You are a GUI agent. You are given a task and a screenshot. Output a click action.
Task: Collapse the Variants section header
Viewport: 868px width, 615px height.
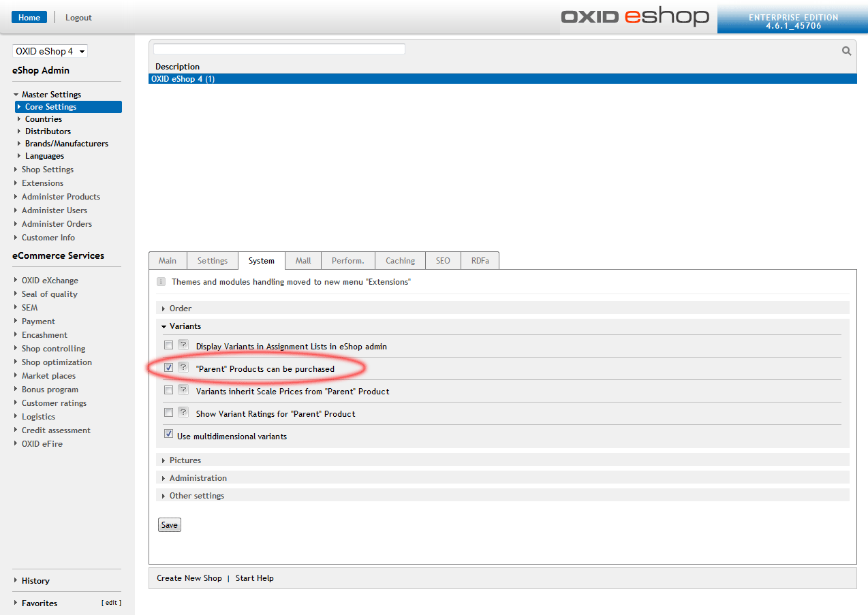point(185,326)
